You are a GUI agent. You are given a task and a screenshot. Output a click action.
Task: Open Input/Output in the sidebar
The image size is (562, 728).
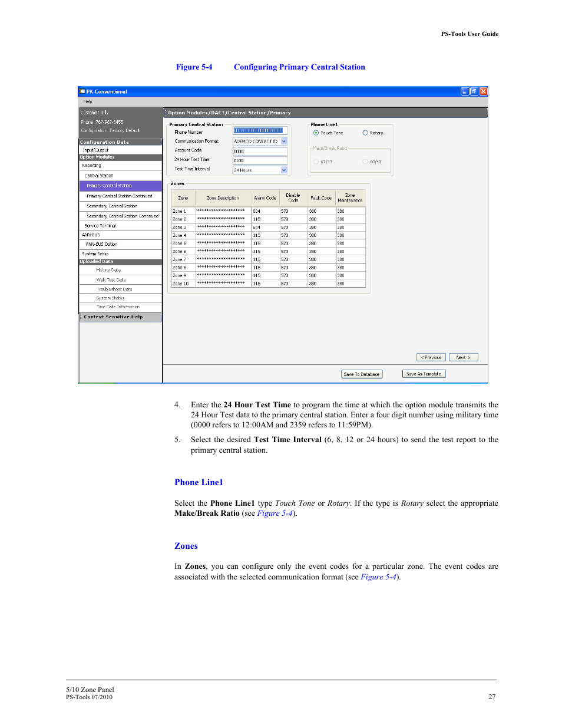120,150
